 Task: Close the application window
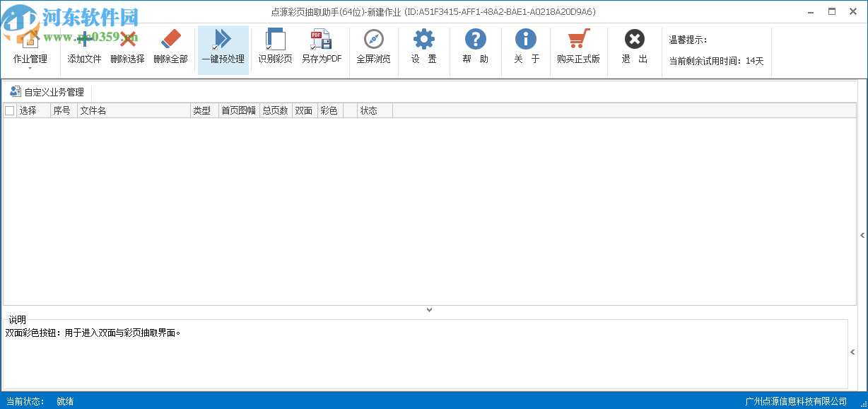[x=853, y=11]
